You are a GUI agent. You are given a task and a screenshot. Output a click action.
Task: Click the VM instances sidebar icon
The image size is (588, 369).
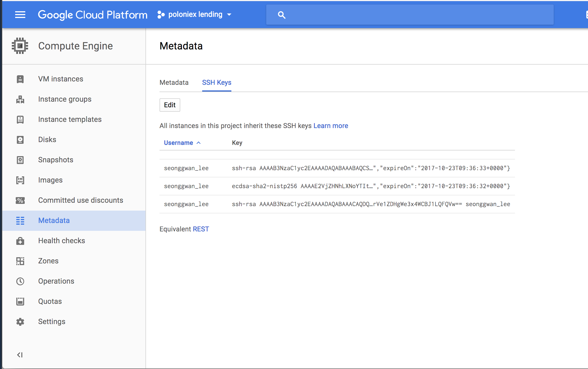[x=20, y=79]
